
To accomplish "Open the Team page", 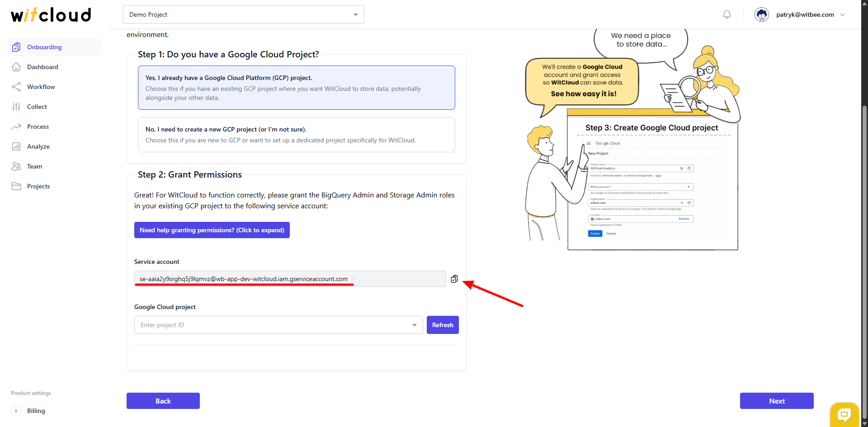I will click(x=54, y=166).
